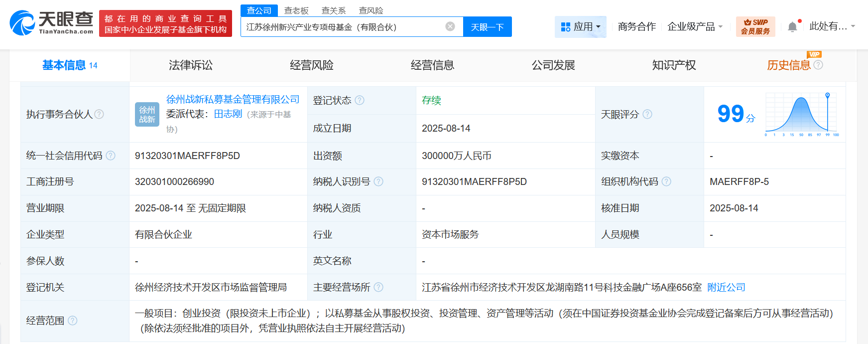Viewport: 868px width, 344px height.
Task: Open 徐州战新私募基金管理有限公司 link
Action: click(233, 99)
